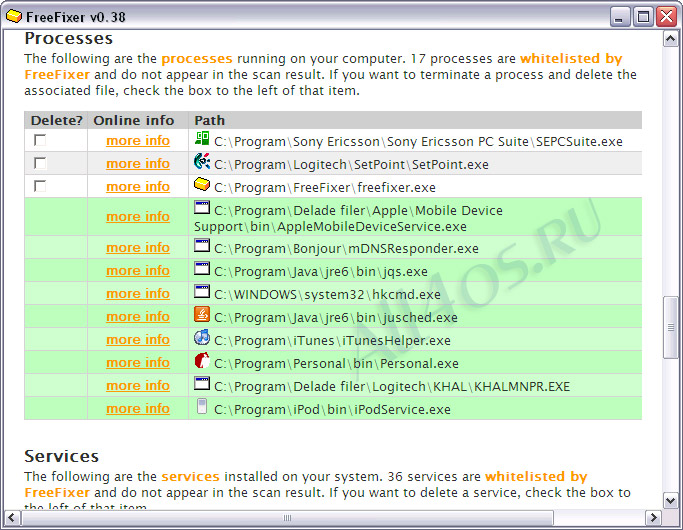
Task: Check the delete box for freefixer.exe
Action: coord(40,186)
